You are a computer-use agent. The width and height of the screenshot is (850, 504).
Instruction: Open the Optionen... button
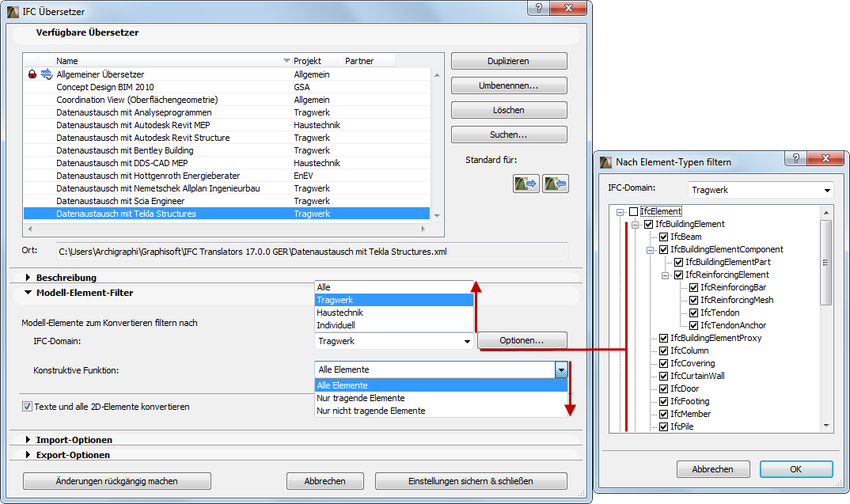pos(522,340)
